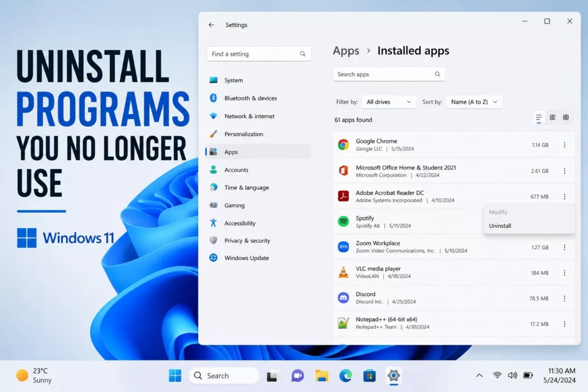Open the Chat app on taskbar
Screen dimensions: 588x392
click(x=297, y=375)
